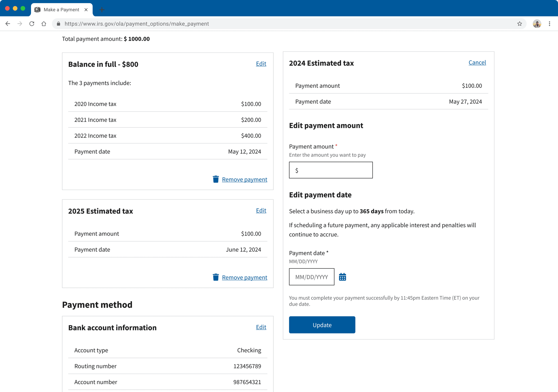Click trash icon in Balance in full card
Viewport: 558px width, 392px height.
pos(216,179)
